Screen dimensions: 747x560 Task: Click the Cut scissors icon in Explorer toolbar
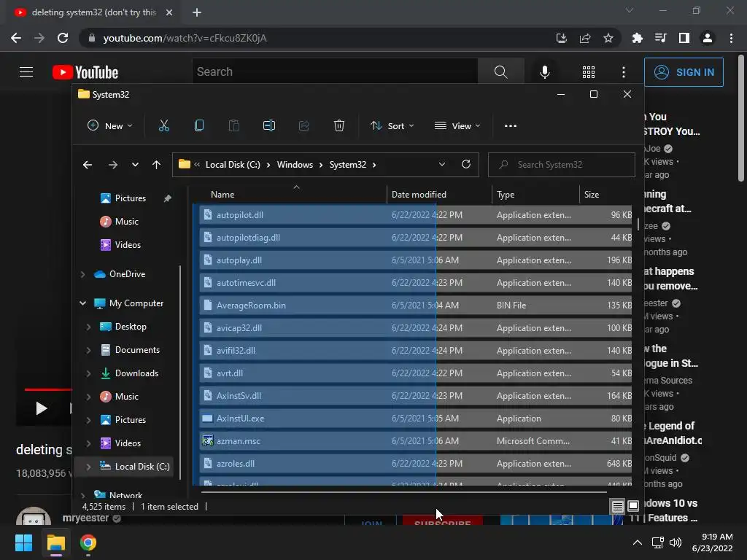[164, 125]
